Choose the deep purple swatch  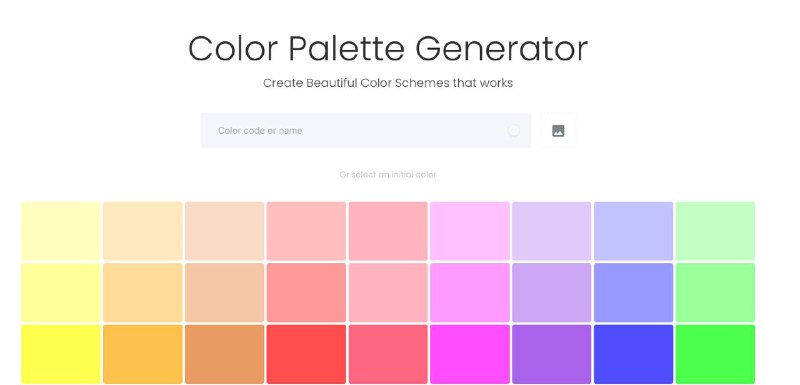coord(552,354)
